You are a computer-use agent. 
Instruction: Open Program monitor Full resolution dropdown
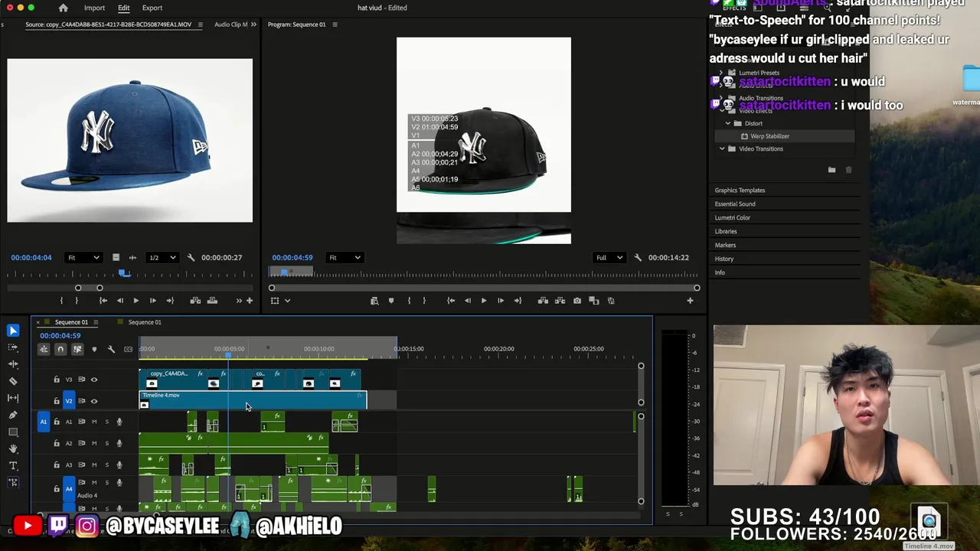tap(609, 258)
